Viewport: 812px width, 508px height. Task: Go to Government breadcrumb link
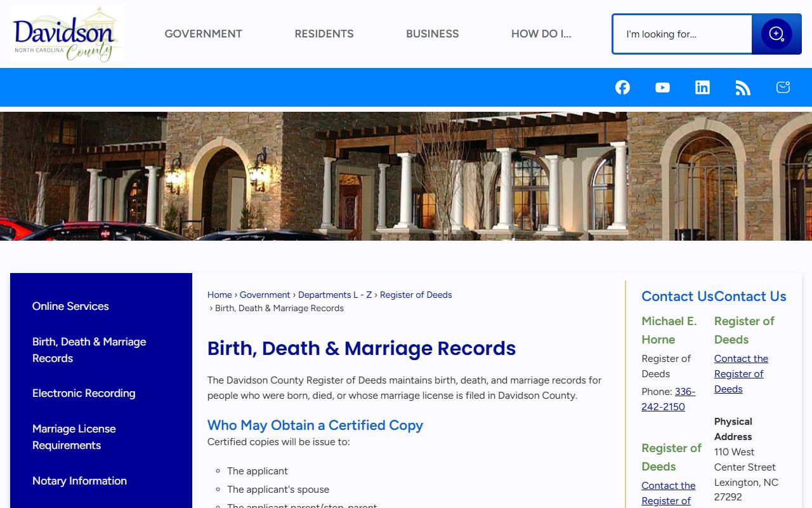pos(265,295)
